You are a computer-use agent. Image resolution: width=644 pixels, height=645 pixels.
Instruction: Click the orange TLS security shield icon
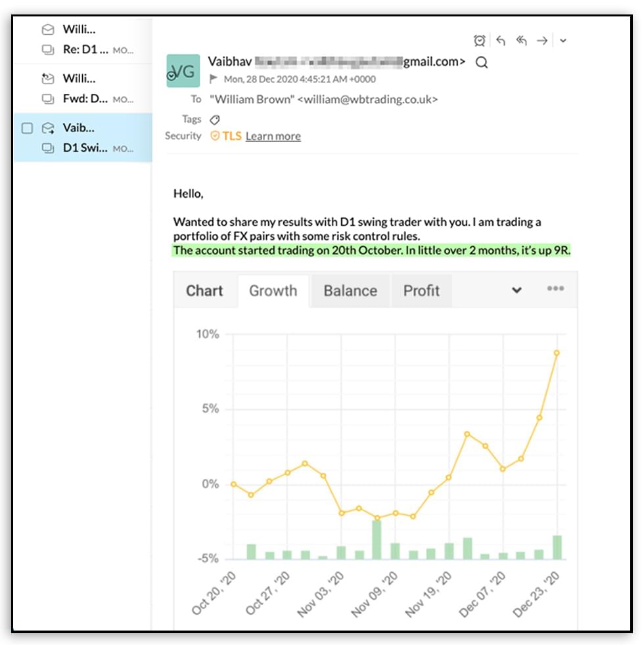[x=215, y=136]
